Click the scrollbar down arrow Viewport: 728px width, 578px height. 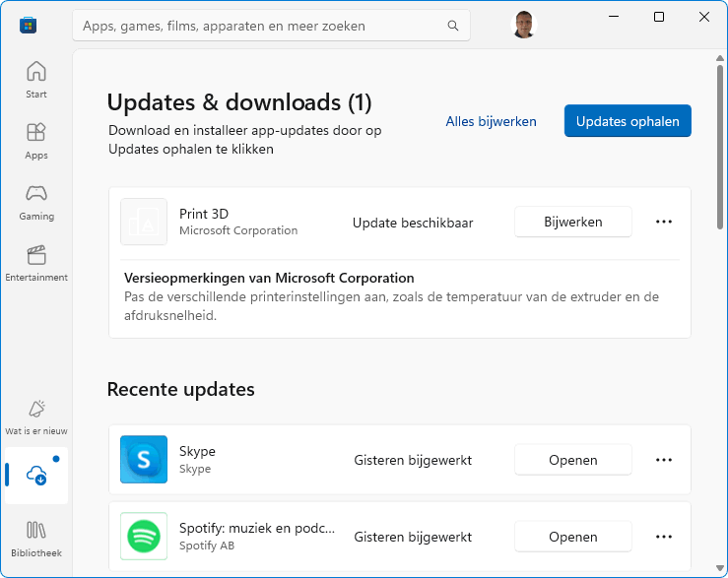tap(720, 568)
